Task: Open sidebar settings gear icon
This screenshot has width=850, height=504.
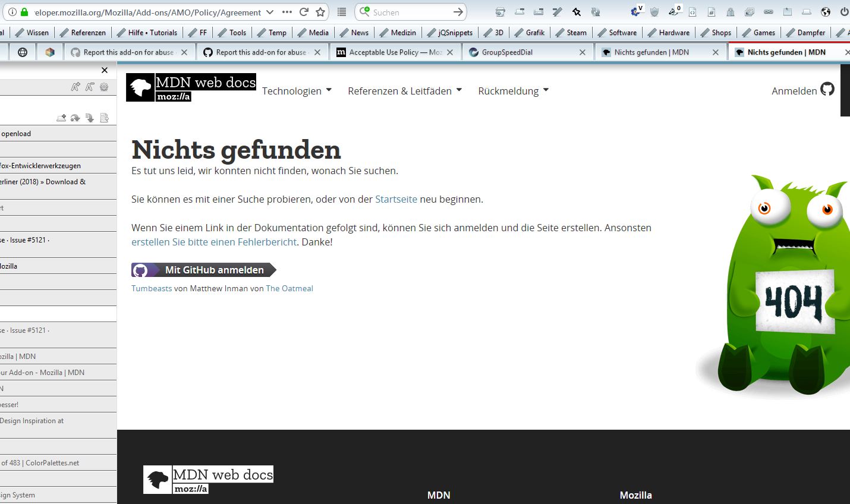Action: [104, 87]
